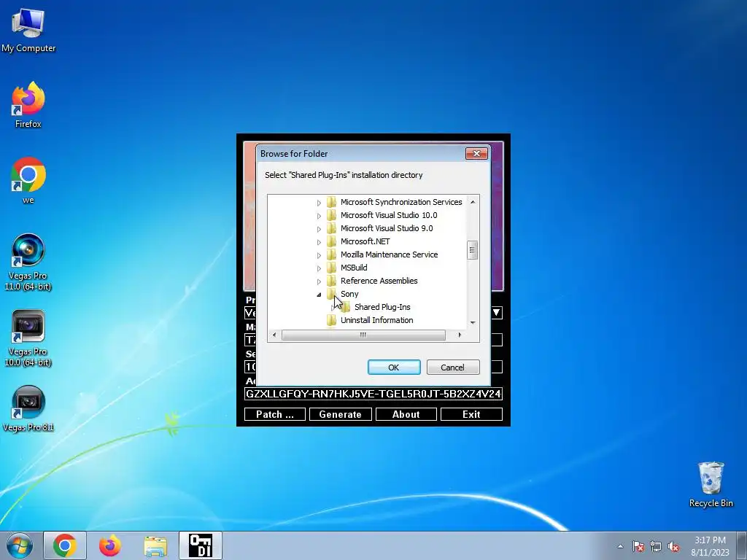Viewport: 747px width, 560px height.
Task: Expand the Microsoft.NET tree node
Action: pos(320,242)
